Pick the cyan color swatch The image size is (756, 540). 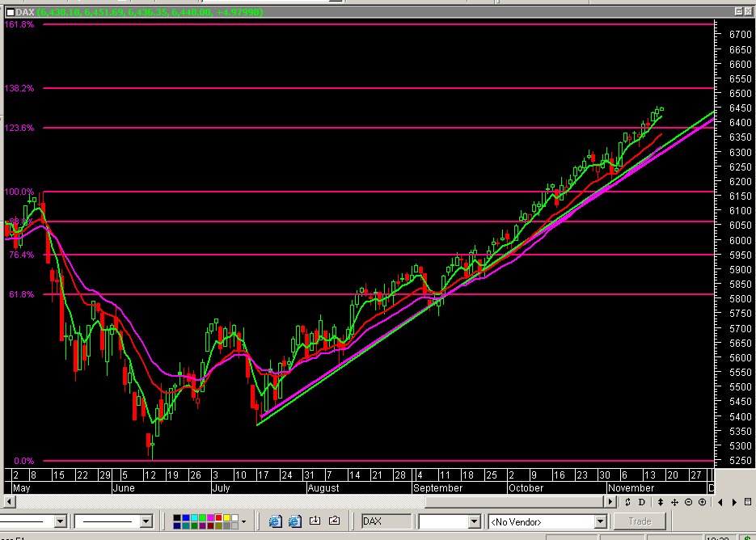194,518
